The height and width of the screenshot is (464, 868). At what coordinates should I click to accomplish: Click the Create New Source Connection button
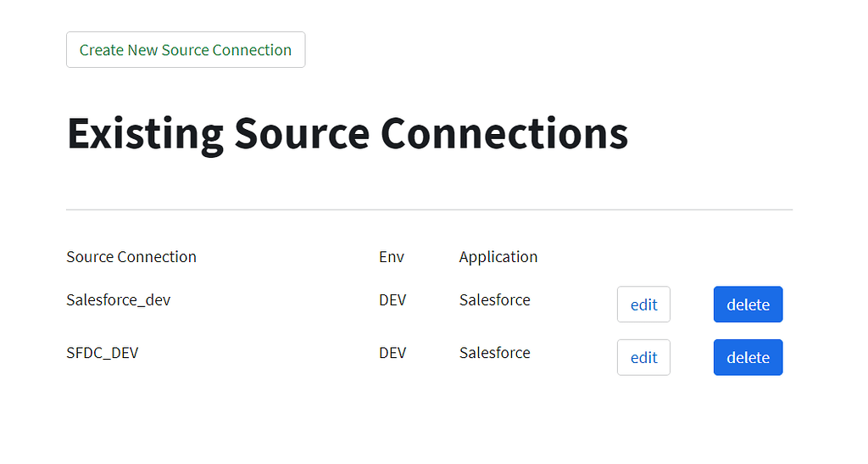pyautogui.click(x=186, y=50)
